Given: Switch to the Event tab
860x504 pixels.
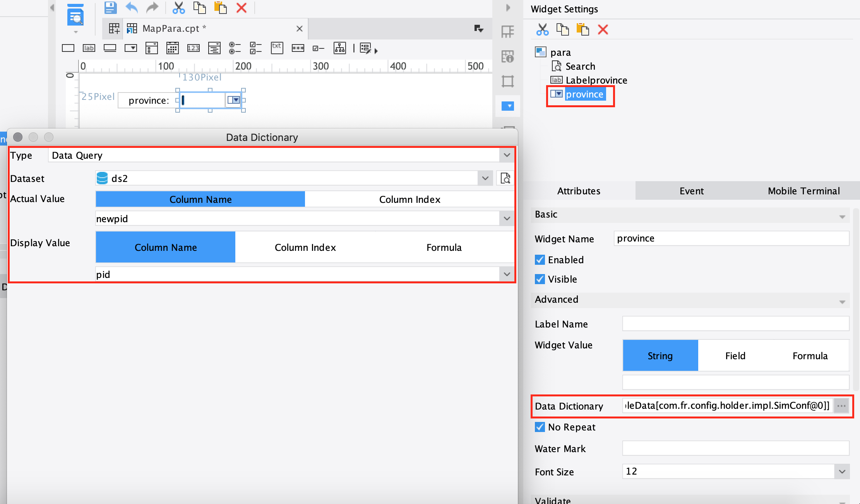Looking at the screenshot, I should [691, 191].
